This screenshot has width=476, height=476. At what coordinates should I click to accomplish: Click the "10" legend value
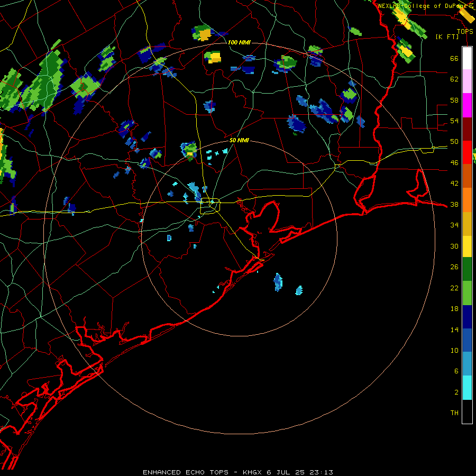click(454, 351)
